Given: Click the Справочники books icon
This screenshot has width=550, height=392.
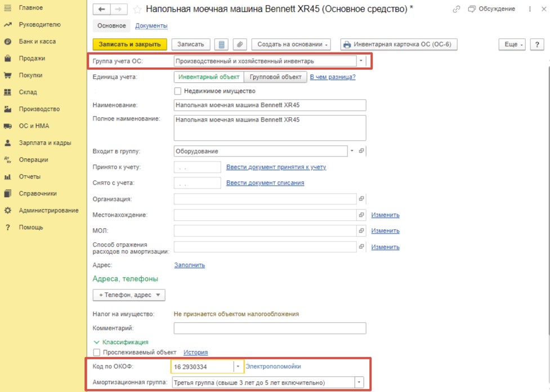Looking at the screenshot, I should 8,193.
